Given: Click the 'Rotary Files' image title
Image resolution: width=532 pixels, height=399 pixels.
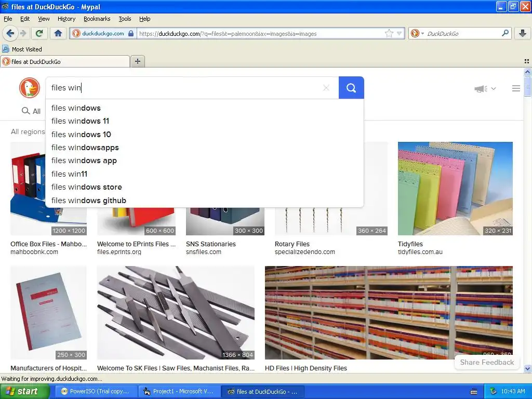Looking at the screenshot, I should [292, 244].
